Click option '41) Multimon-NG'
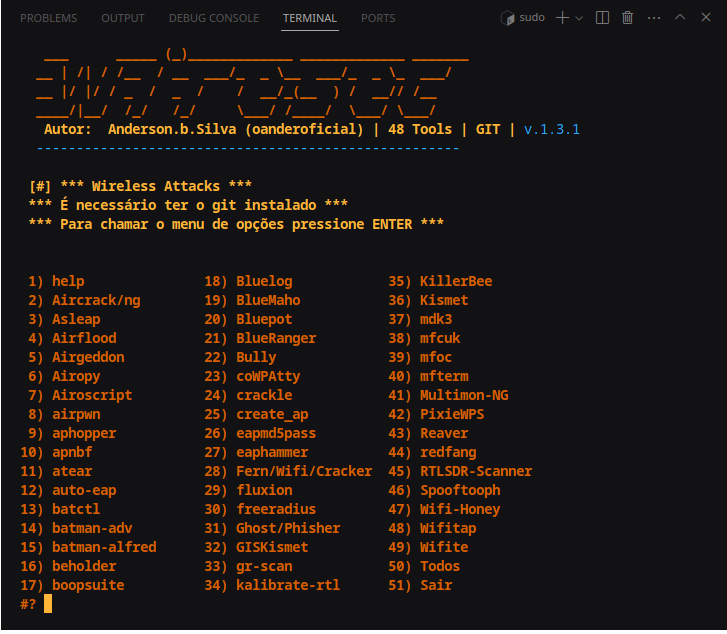Viewport: 727px width, 634px height. pyautogui.click(x=448, y=395)
